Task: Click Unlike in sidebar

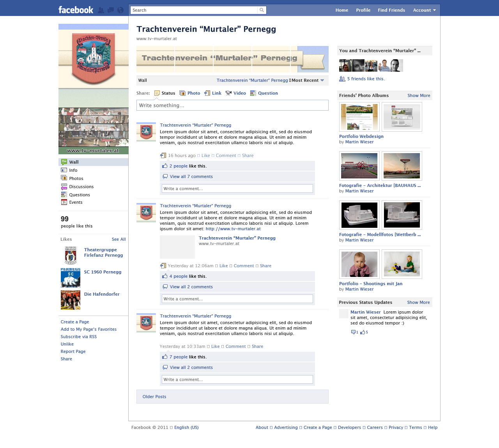Action: [67, 344]
